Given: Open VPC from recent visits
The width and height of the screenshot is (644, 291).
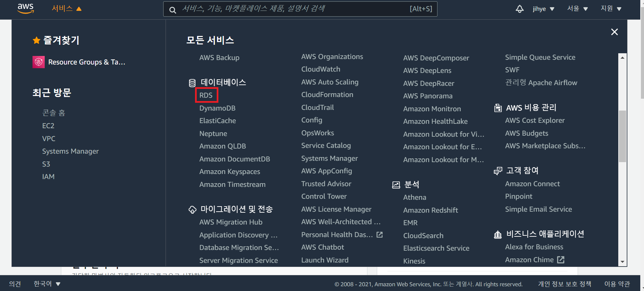Looking at the screenshot, I should click(x=49, y=139).
